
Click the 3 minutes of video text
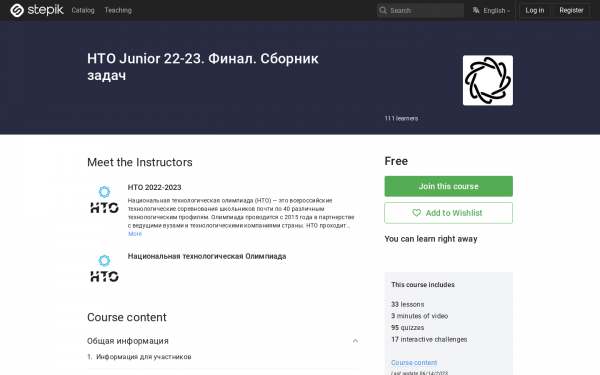coord(419,316)
